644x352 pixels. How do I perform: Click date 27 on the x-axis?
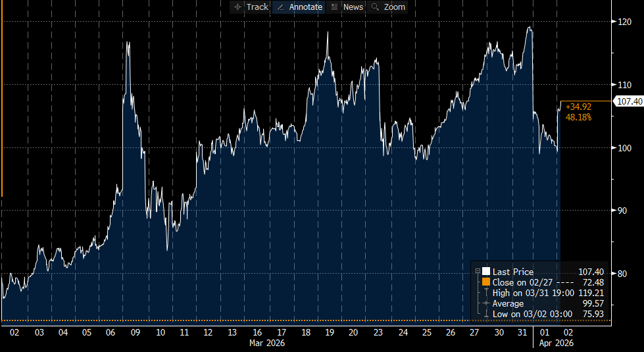474,333
